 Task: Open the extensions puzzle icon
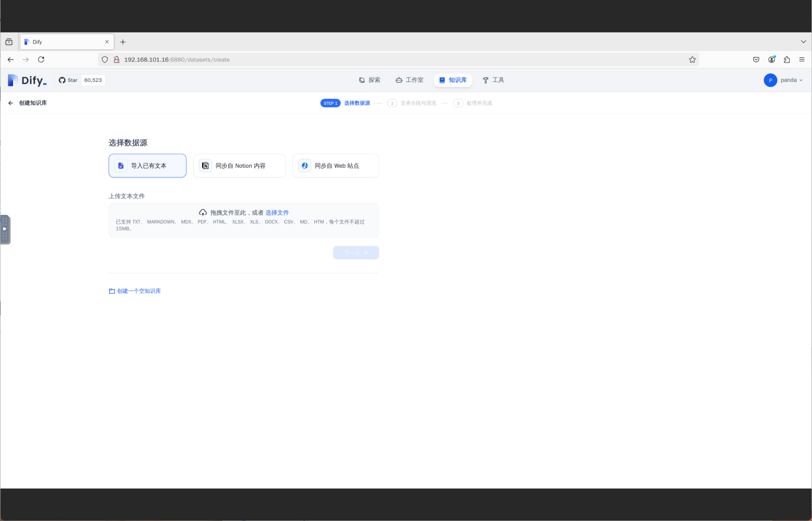pyautogui.click(x=787, y=60)
